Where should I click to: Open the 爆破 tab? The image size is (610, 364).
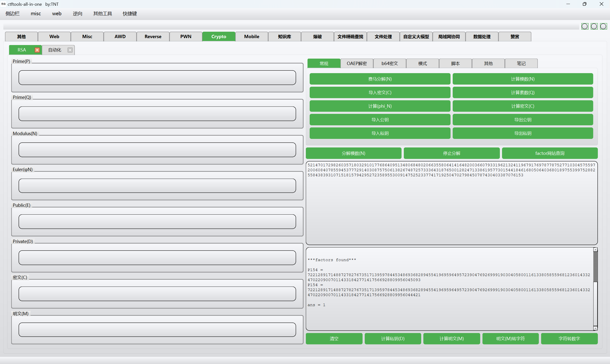point(317,36)
